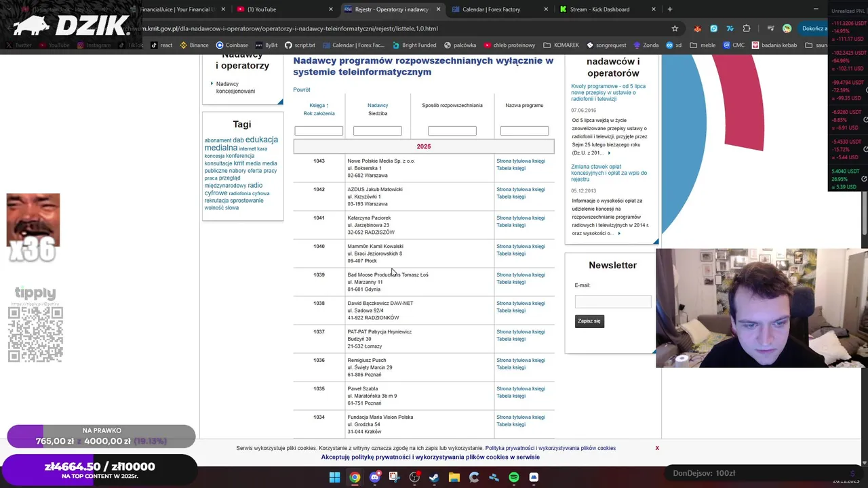This screenshot has height=488, width=868.
Task: Click the Nazwa programu filter field
Action: click(524, 131)
